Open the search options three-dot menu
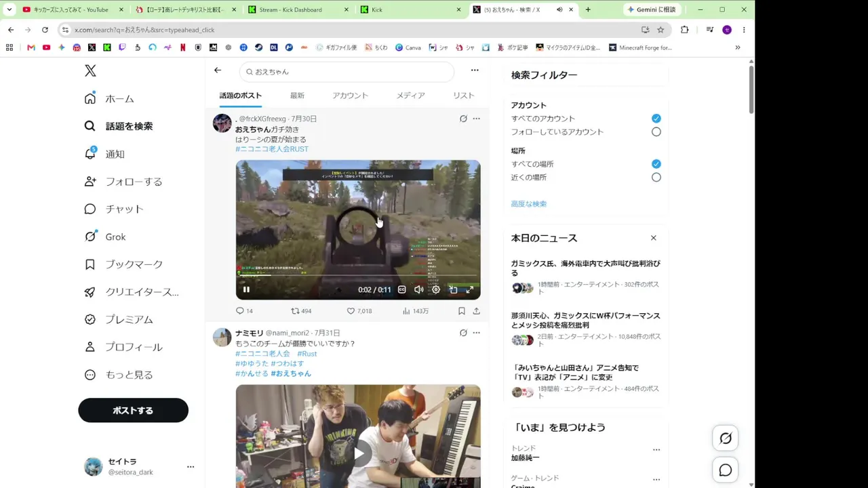 [475, 70]
